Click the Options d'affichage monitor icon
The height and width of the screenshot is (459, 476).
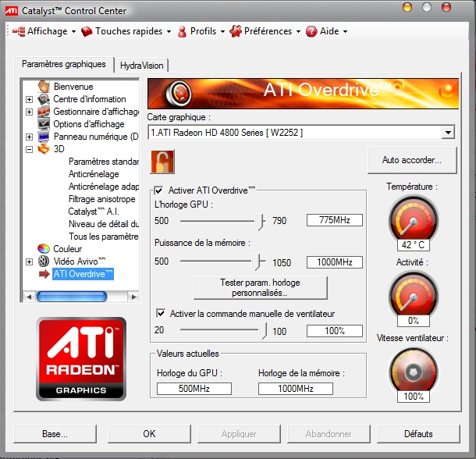(x=44, y=124)
